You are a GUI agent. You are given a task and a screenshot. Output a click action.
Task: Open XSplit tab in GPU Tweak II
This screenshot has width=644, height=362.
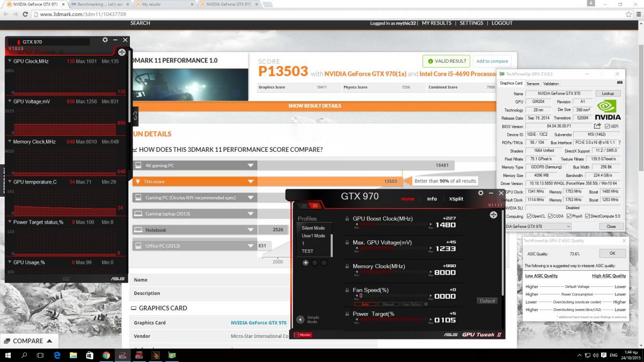456,198
